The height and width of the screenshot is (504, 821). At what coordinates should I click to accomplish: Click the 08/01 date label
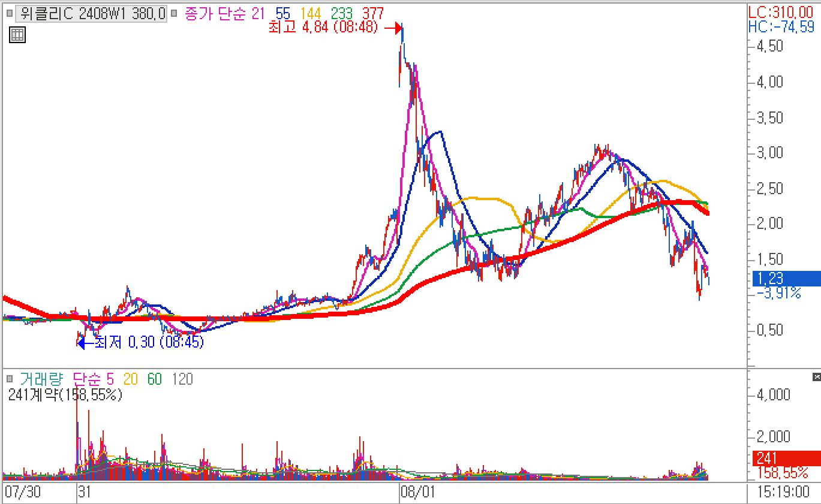(x=418, y=493)
